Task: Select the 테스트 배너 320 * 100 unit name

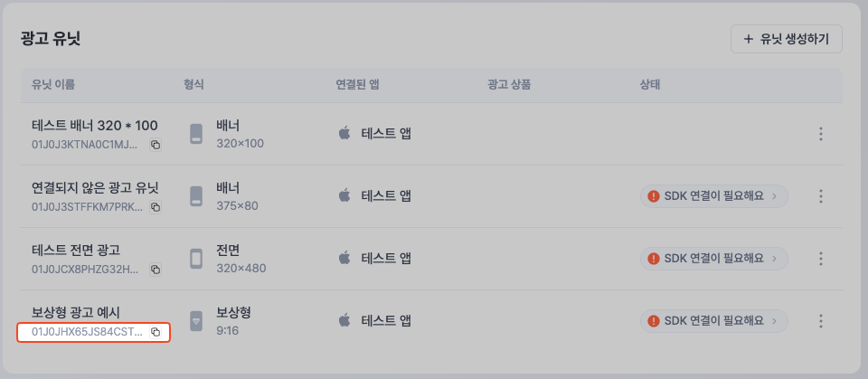Action: click(x=95, y=126)
